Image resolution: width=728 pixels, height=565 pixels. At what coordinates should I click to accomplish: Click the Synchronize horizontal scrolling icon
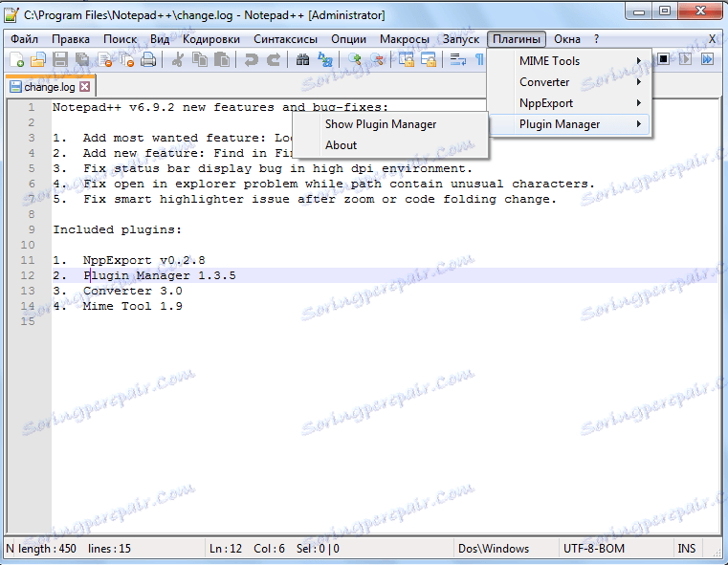pos(429,60)
